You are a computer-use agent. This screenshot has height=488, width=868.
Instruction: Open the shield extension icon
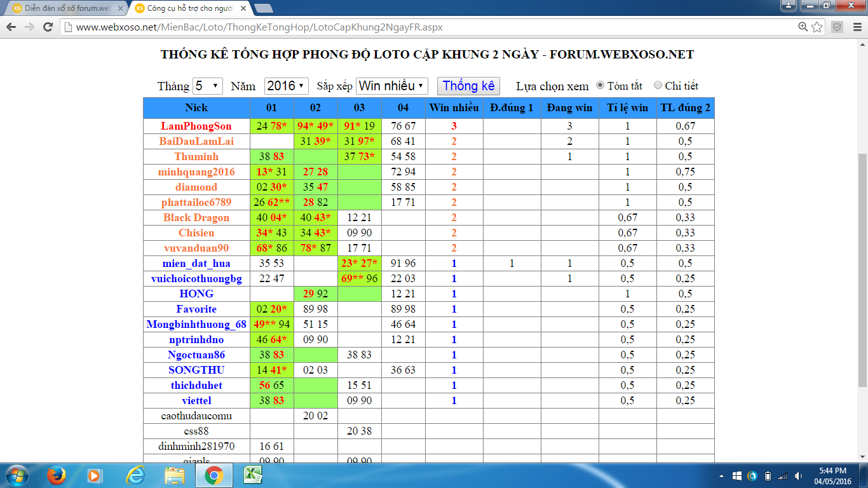(x=837, y=27)
